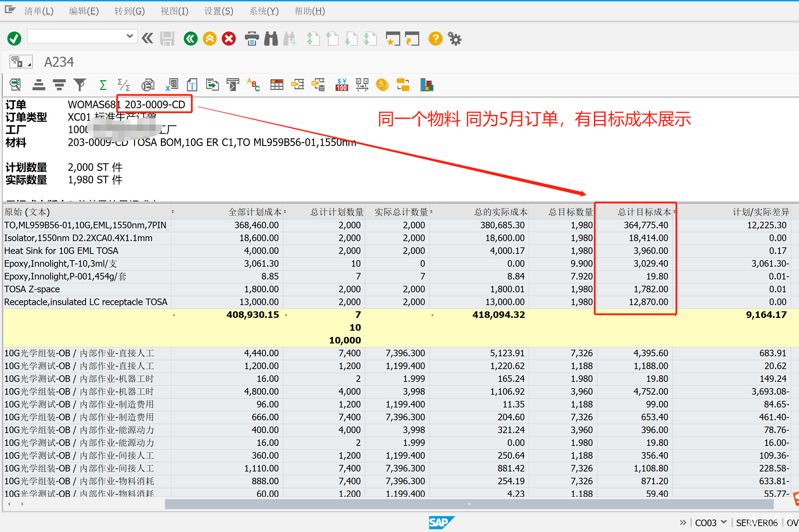Click the horizontal scrollbar left arrow
Screen dimensions: 799x532
[x=9, y=504]
